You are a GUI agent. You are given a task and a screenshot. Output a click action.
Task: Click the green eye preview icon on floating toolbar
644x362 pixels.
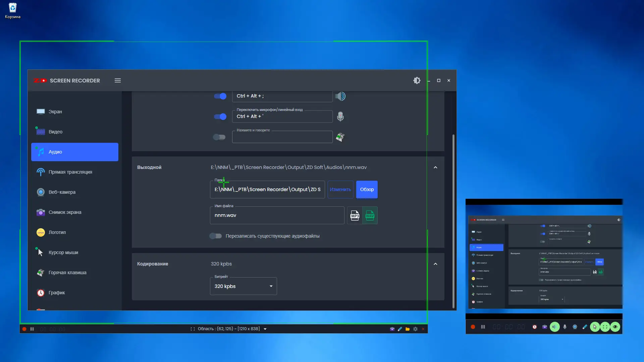[x=615, y=327]
